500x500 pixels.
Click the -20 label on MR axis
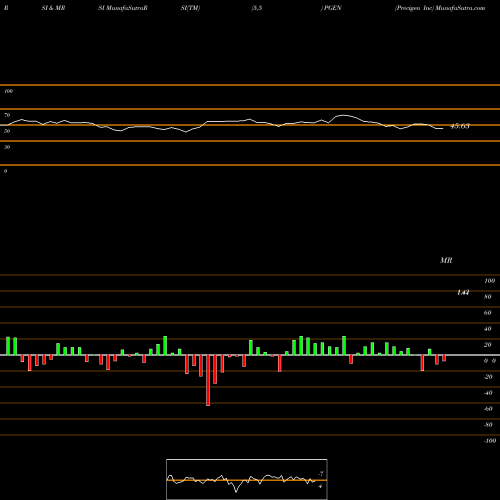(x=488, y=377)
